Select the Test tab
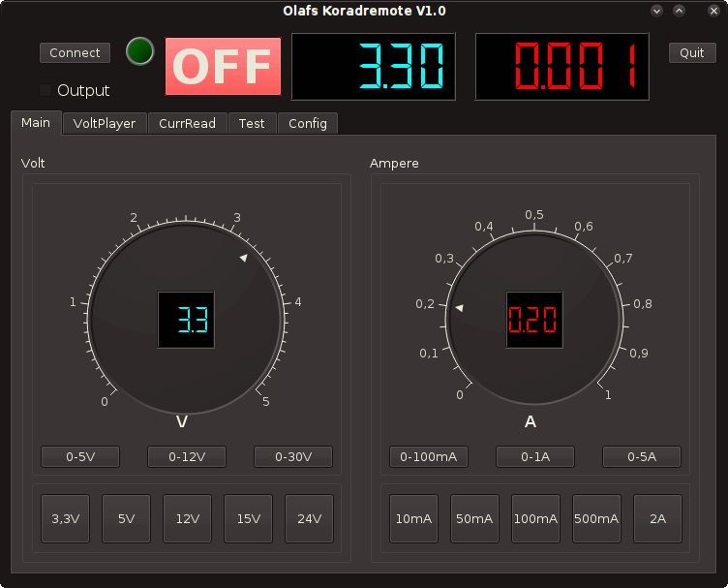This screenshot has width=728, height=588. (252, 123)
